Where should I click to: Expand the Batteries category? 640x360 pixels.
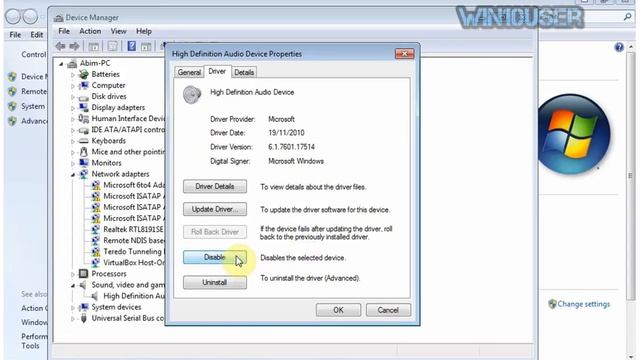click(x=73, y=75)
